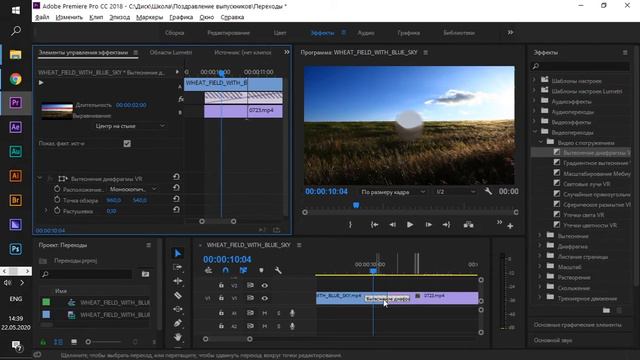Switch to the Color workspace tab
640x360 pixels.
click(280, 33)
